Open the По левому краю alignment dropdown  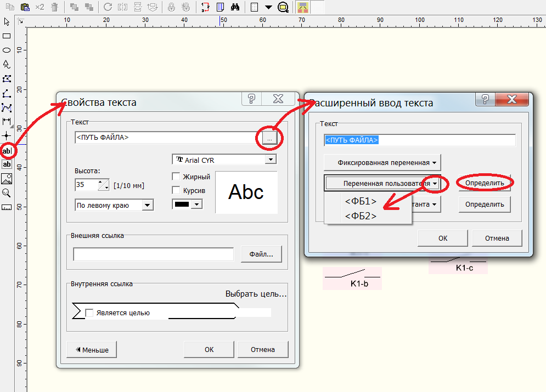coord(148,206)
